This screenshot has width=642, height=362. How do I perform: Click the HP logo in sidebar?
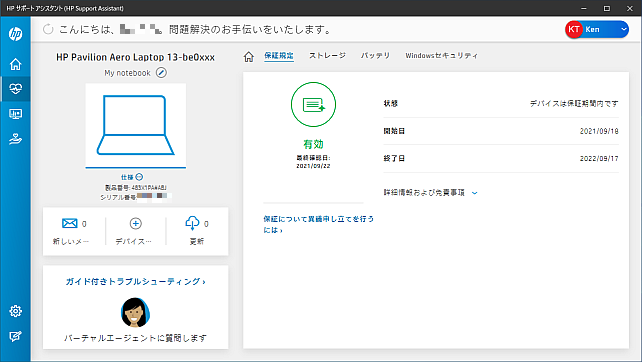[16, 34]
